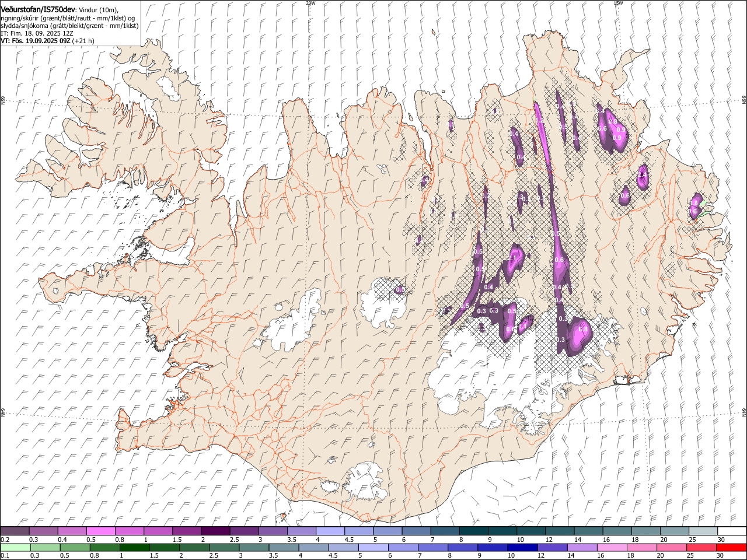Click the white 30 mm snow legend swatch
The width and height of the screenshot is (747, 560).
[731, 531]
